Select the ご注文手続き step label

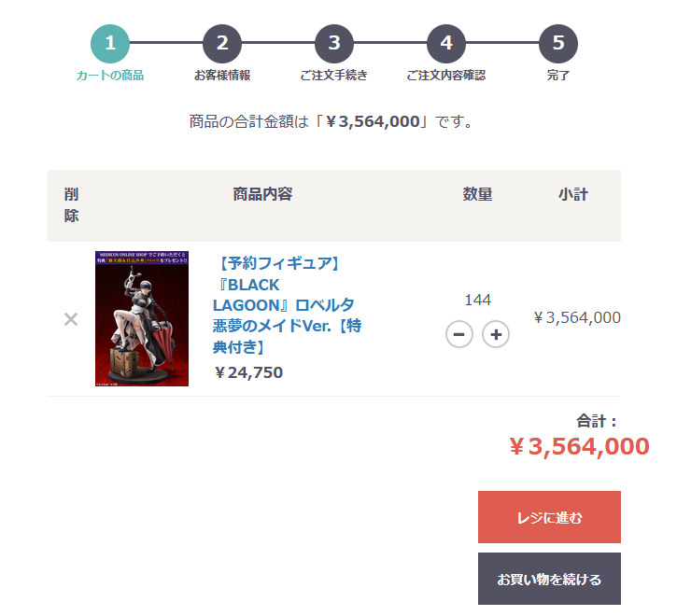pos(333,76)
